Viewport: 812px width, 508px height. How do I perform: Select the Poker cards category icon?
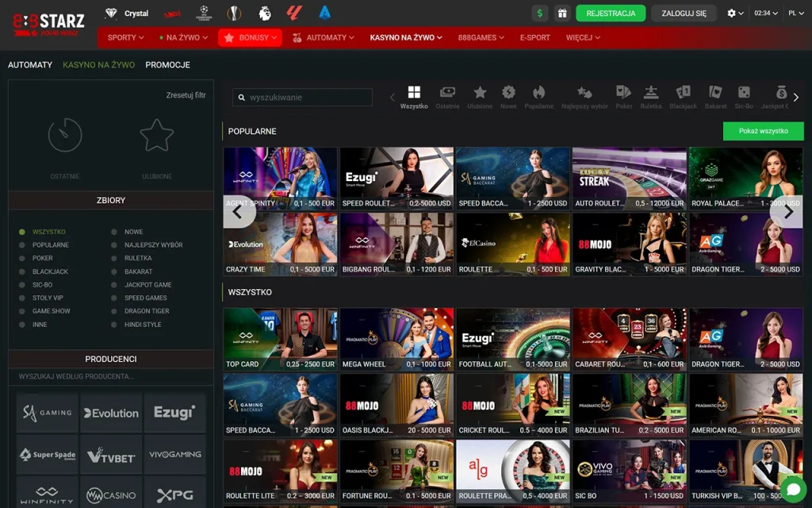point(623,97)
